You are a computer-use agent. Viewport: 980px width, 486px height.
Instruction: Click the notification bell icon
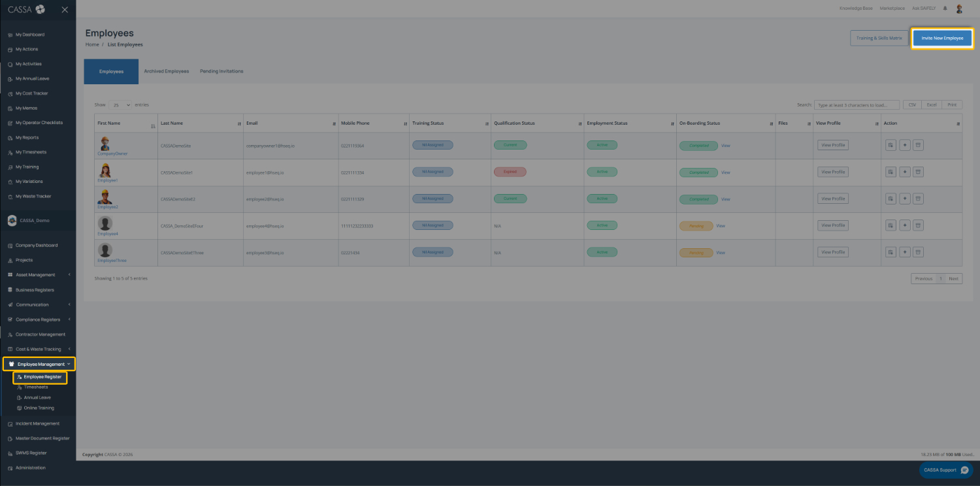tap(945, 8)
